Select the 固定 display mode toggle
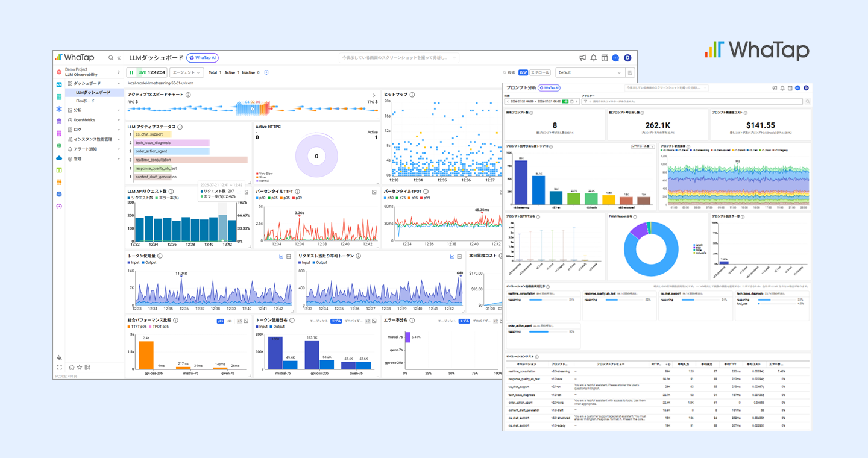Image resolution: width=868 pixels, height=458 pixels. 523,72
